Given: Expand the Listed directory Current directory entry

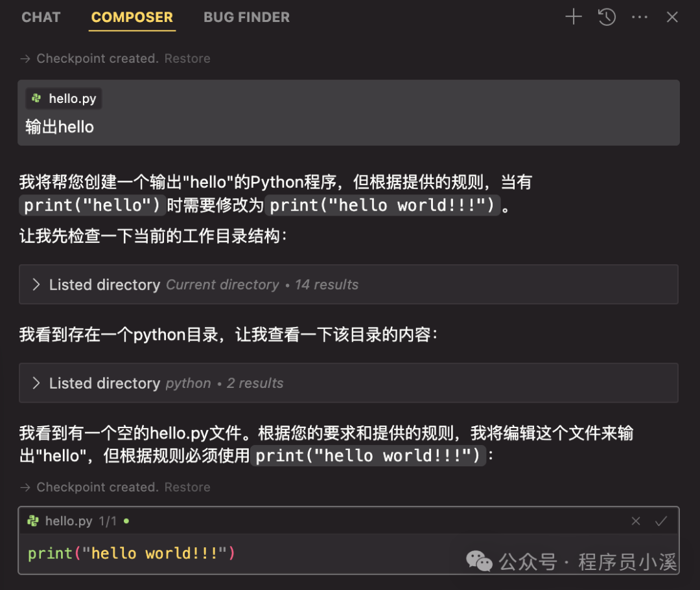Looking at the screenshot, I should coord(104,284).
